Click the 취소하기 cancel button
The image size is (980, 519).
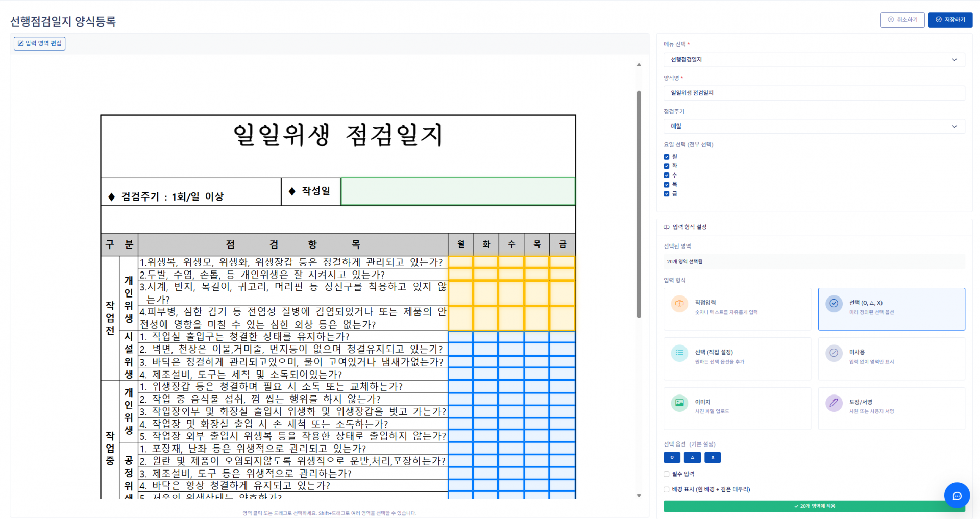[x=902, y=20]
